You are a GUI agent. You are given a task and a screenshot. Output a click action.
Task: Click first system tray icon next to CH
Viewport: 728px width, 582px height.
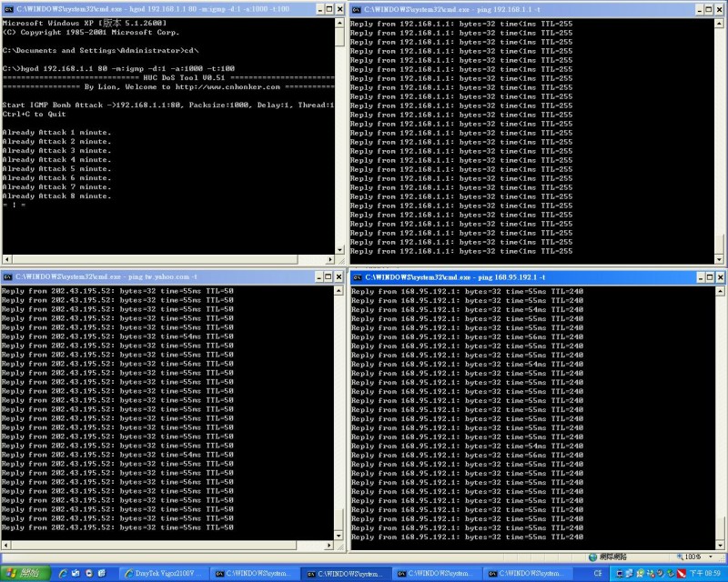pyautogui.click(x=620, y=574)
